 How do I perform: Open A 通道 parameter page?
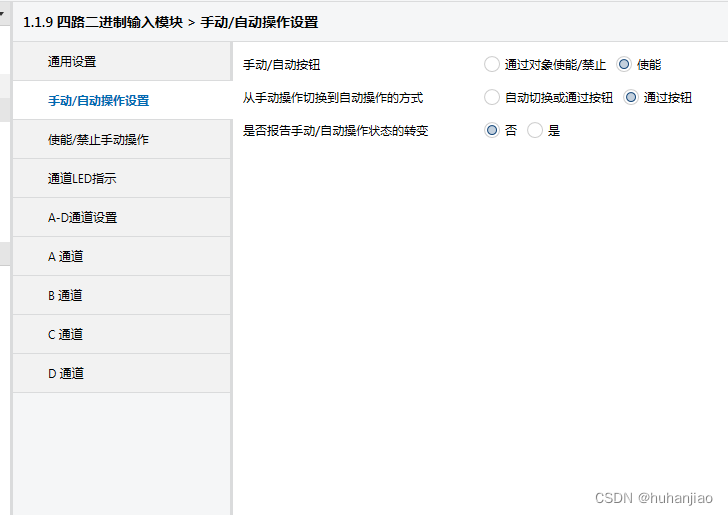66,257
